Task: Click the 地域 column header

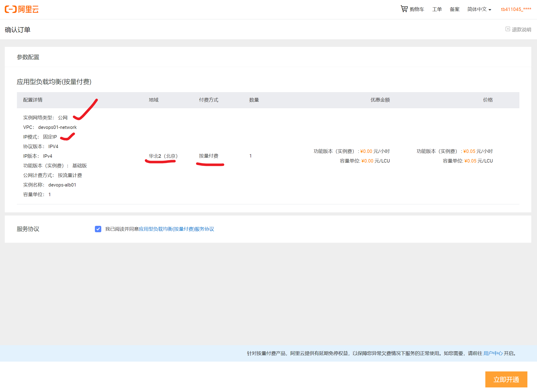Action: [154, 100]
